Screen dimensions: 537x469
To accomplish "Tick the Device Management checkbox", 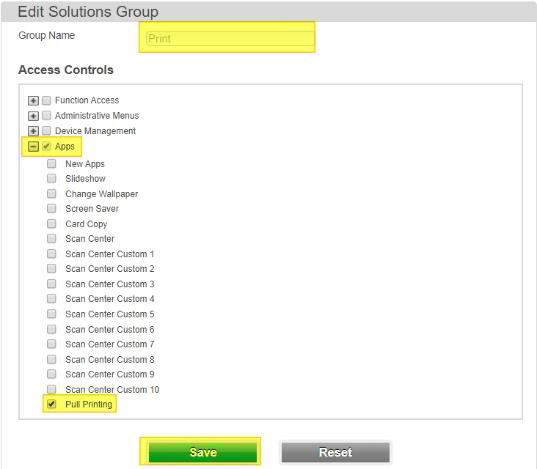I will click(46, 131).
